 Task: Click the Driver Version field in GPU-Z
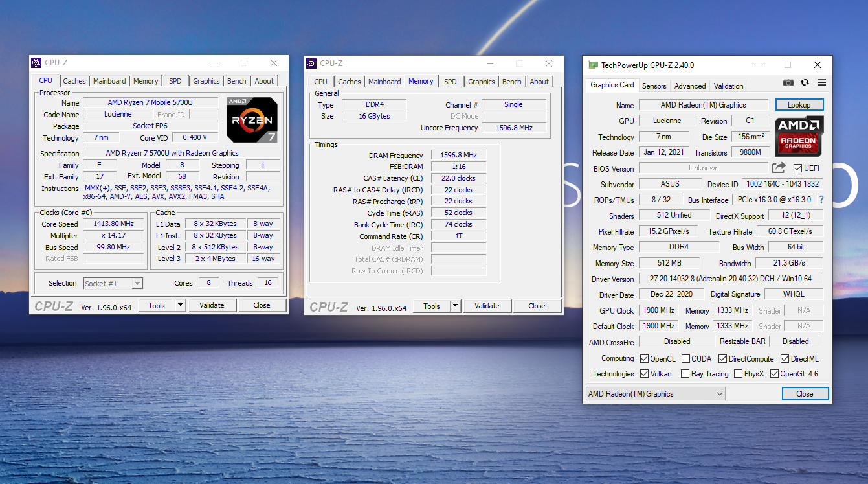coord(730,279)
